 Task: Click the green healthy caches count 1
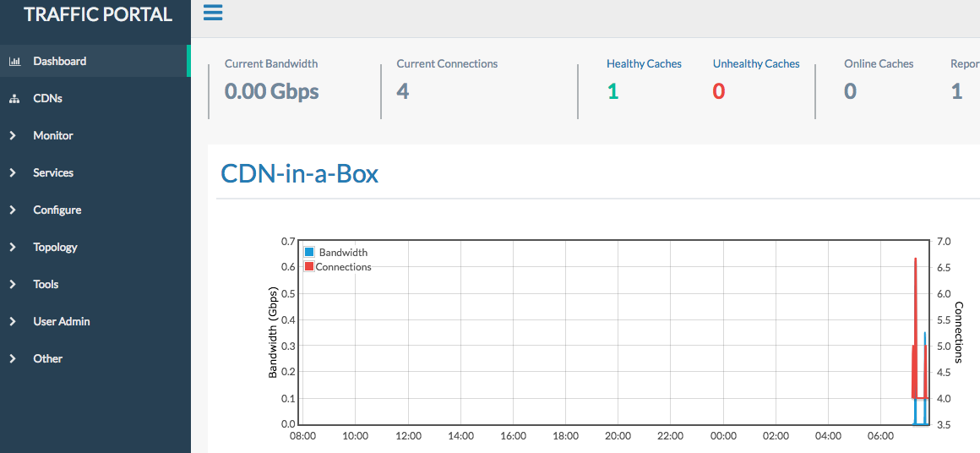click(612, 92)
